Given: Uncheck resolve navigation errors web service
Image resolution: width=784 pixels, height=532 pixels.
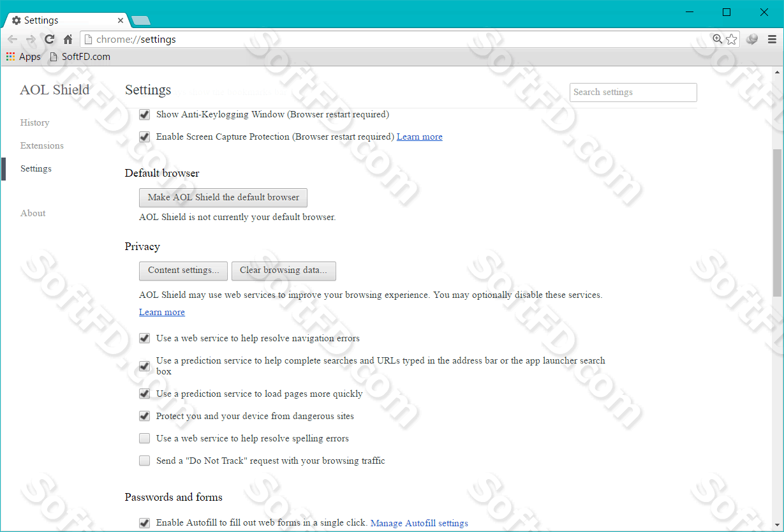Looking at the screenshot, I should click(x=145, y=339).
